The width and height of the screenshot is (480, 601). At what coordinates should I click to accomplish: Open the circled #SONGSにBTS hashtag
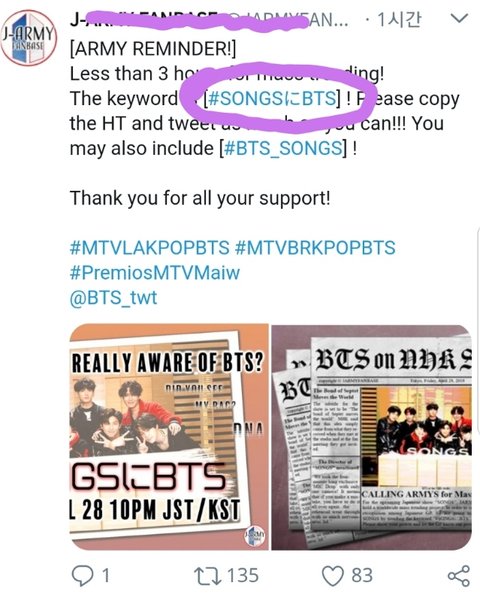point(272,99)
